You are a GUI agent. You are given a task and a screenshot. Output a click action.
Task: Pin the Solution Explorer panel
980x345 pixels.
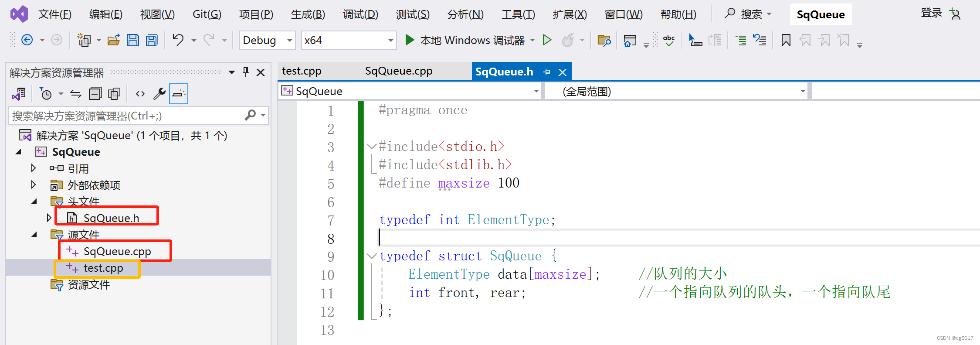click(246, 72)
